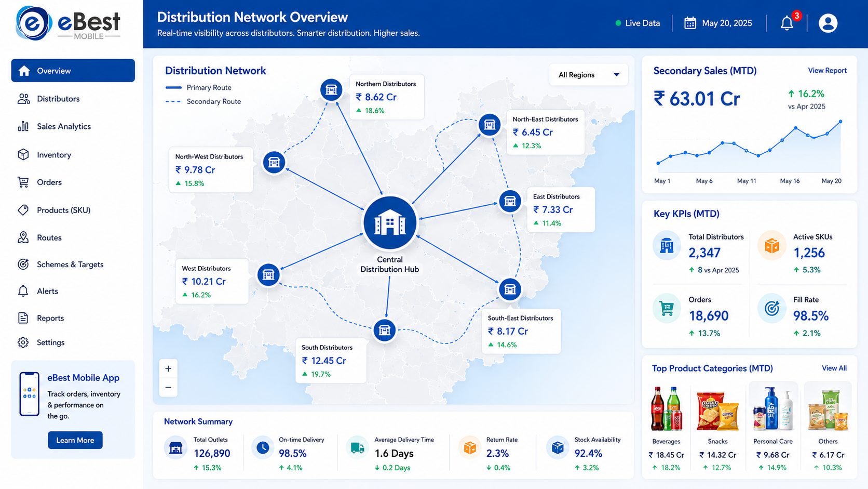868x489 pixels.
Task: Open the notifications bell
Action: point(787,23)
